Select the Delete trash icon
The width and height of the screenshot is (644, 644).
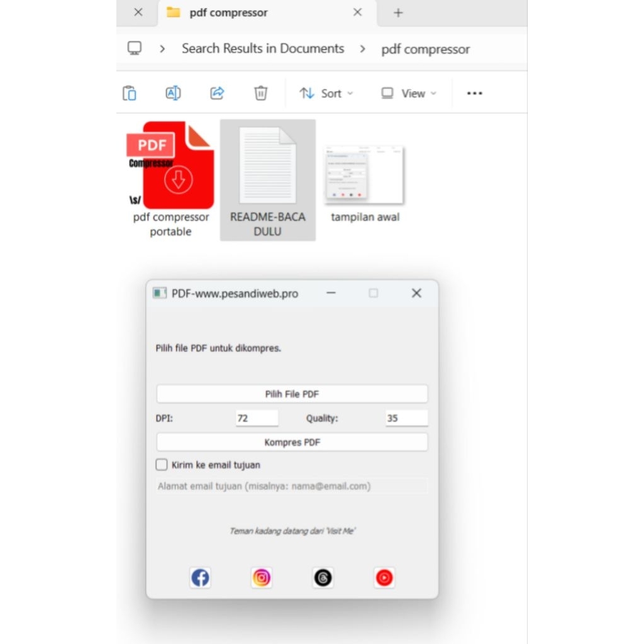point(260,92)
